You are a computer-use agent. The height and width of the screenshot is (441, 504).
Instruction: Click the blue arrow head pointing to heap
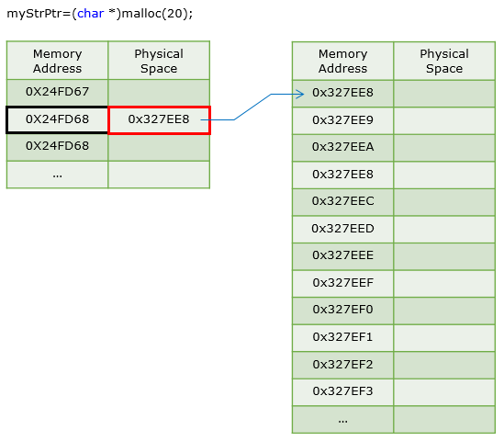pos(299,95)
